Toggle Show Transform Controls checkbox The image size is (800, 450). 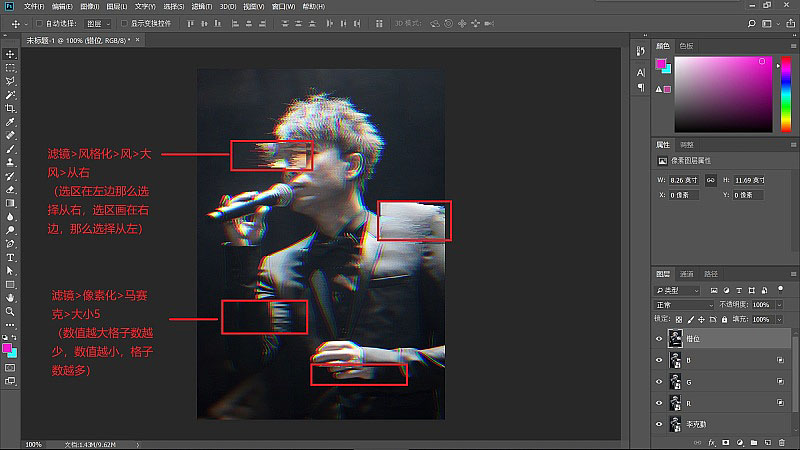click(124, 23)
